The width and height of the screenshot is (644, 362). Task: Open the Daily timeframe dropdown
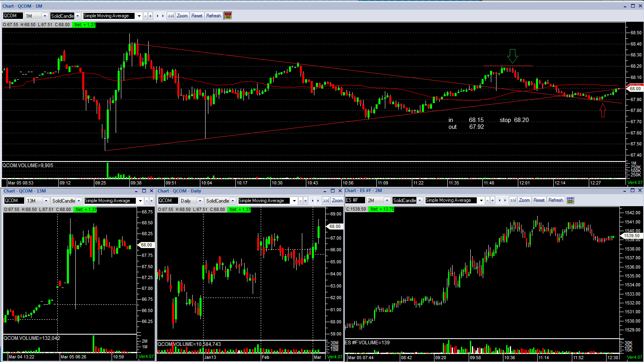pos(200,201)
